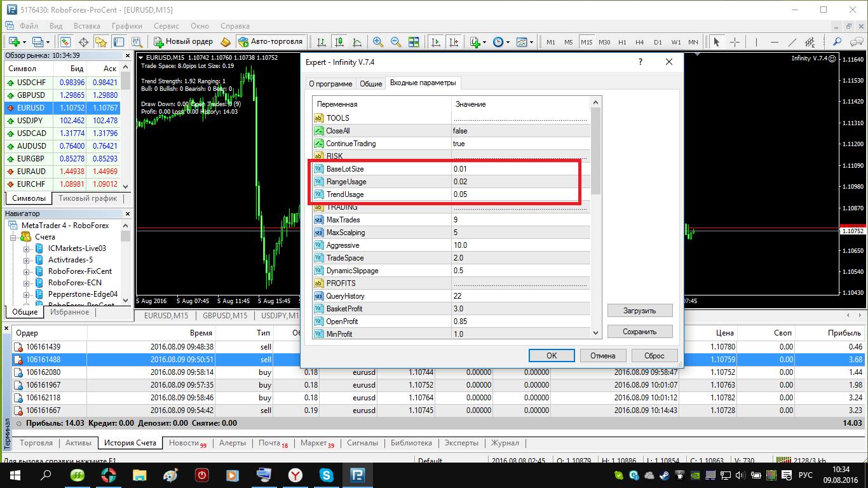The image size is (868, 488).
Task: Toggle chart auto scroll icon
Action: (436, 42)
